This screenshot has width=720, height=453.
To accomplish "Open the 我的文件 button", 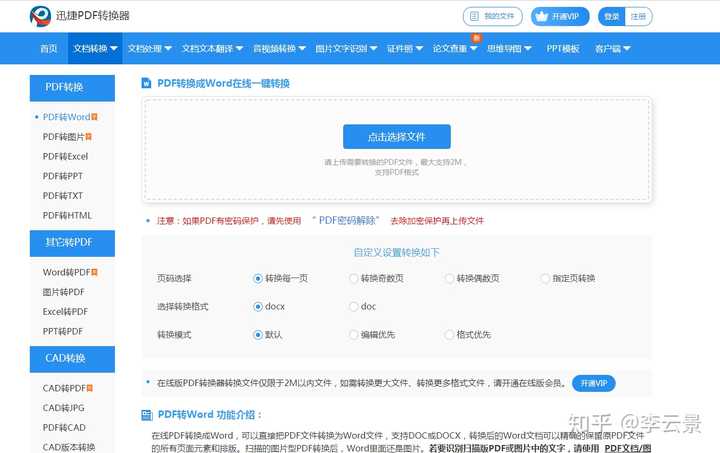I will (x=493, y=17).
